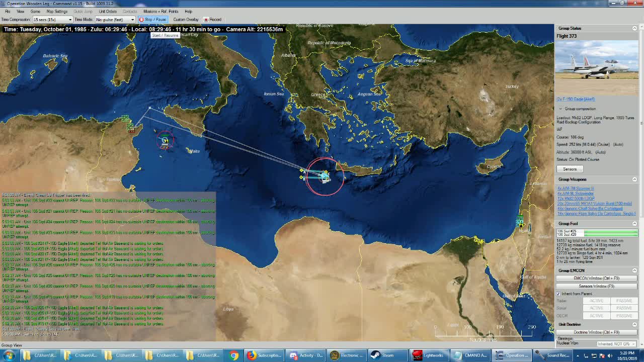
Task: Open Google Chrome from the taskbar
Action: (x=234, y=355)
